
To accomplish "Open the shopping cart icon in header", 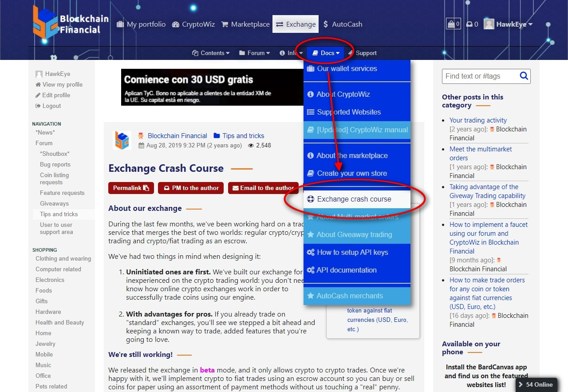I will [x=454, y=24].
